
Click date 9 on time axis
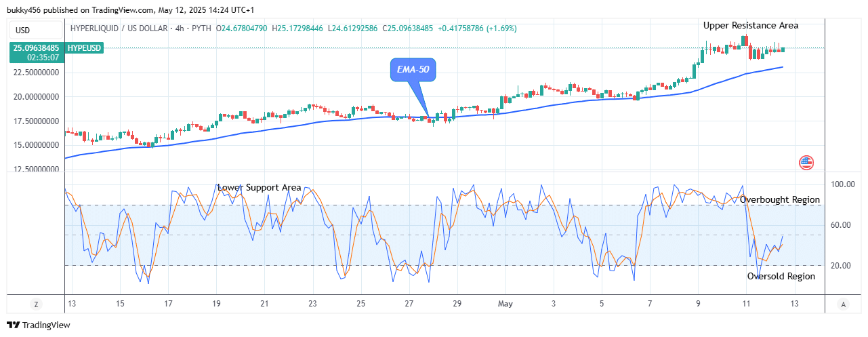click(x=698, y=304)
